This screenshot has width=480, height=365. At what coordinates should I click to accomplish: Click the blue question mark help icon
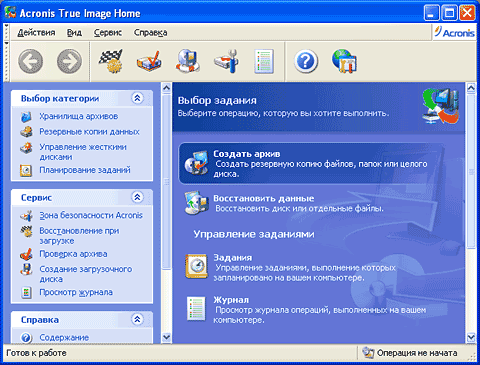click(306, 61)
